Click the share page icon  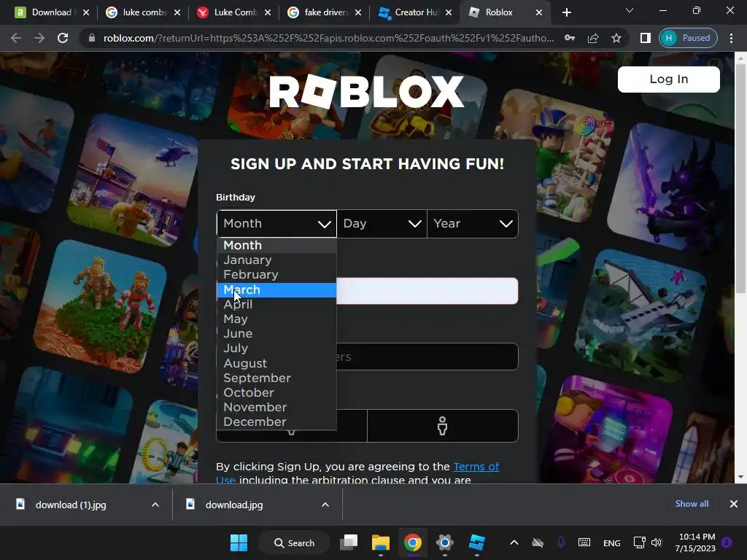click(593, 38)
